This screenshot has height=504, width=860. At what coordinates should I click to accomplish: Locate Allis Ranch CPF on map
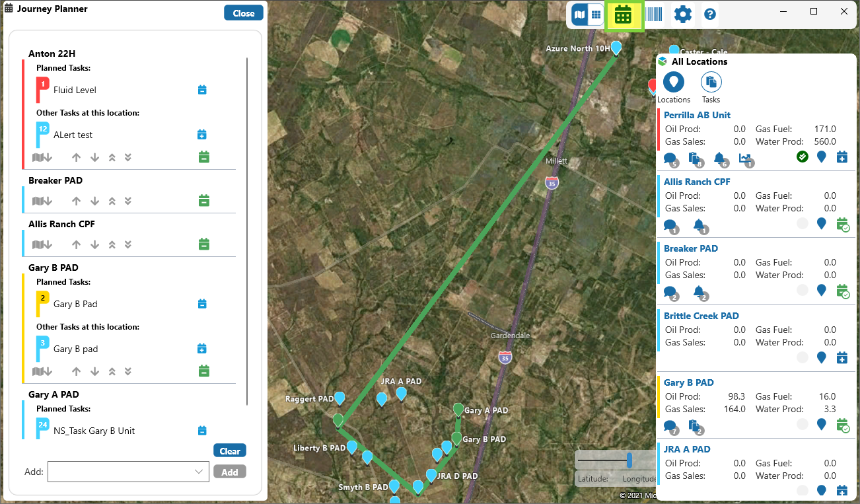tap(822, 223)
